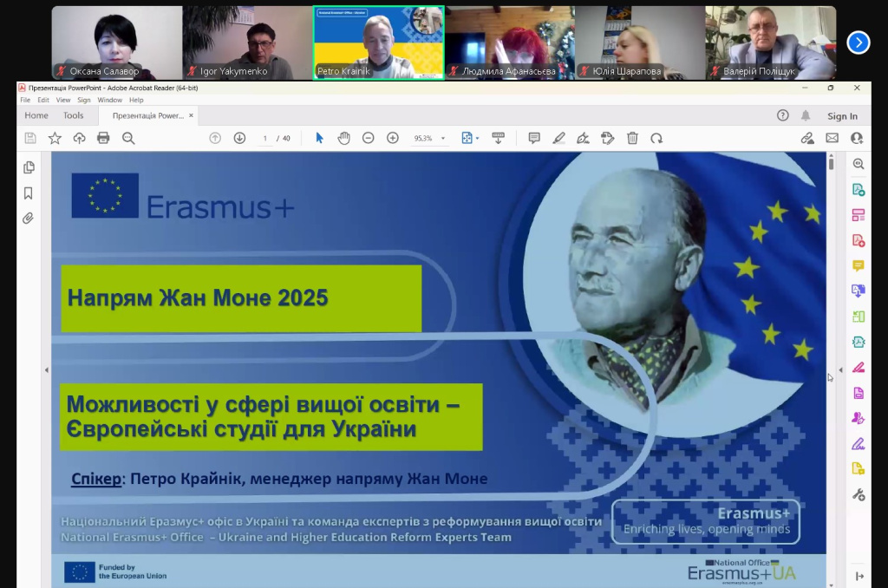Open the zoom percentage dropdown
888x588 pixels.
click(x=443, y=138)
